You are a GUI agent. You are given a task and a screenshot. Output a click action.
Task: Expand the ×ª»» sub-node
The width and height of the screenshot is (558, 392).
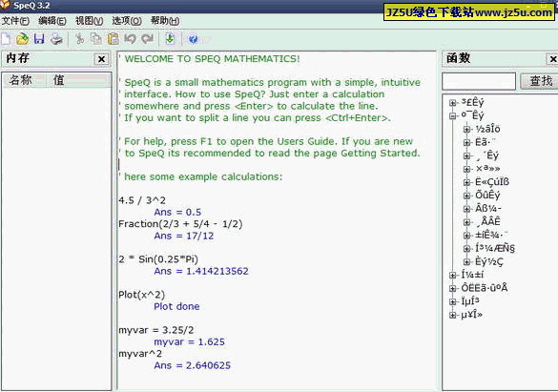pyautogui.click(x=466, y=169)
